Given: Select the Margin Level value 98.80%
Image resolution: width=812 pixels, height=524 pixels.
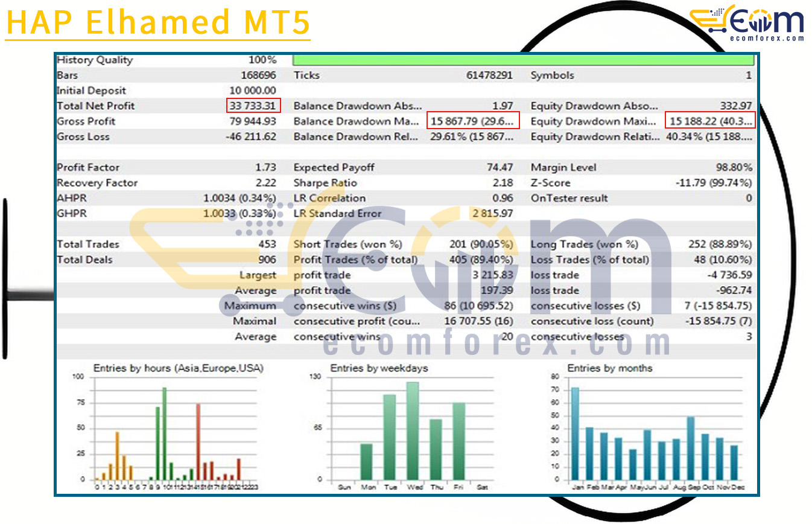Looking at the screenshot, I should tap(734, 167).
